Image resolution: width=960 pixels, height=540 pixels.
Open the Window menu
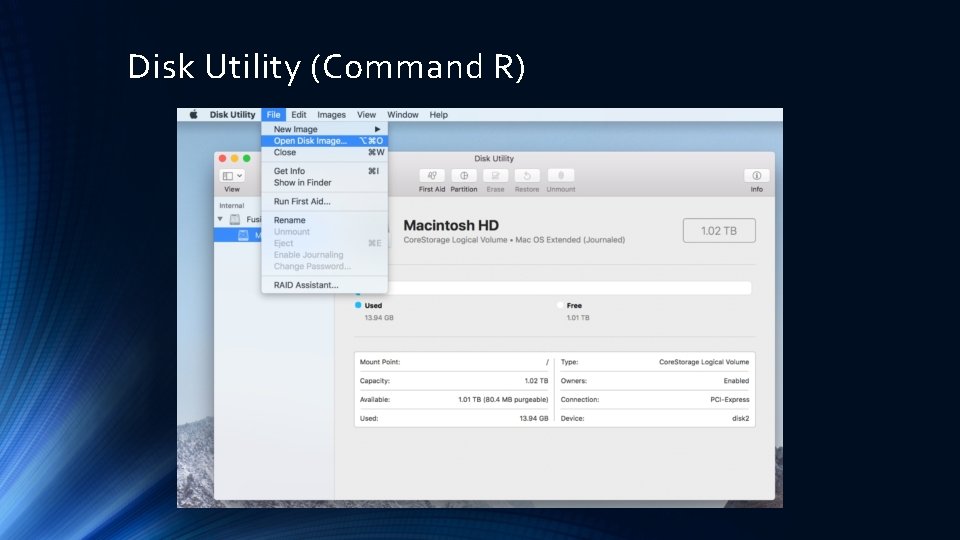coord(402,114)
